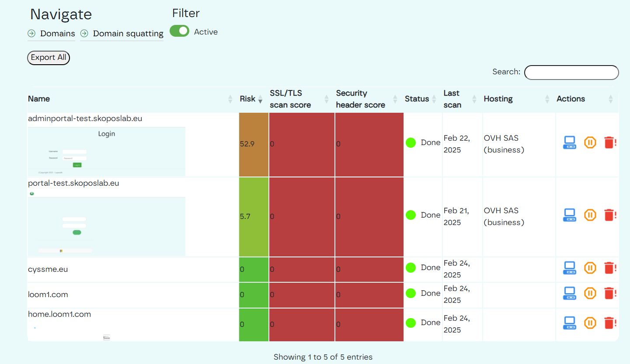Sort by Risk column arrows
Viewport: 630px width, 364px height.
(260, 99)
